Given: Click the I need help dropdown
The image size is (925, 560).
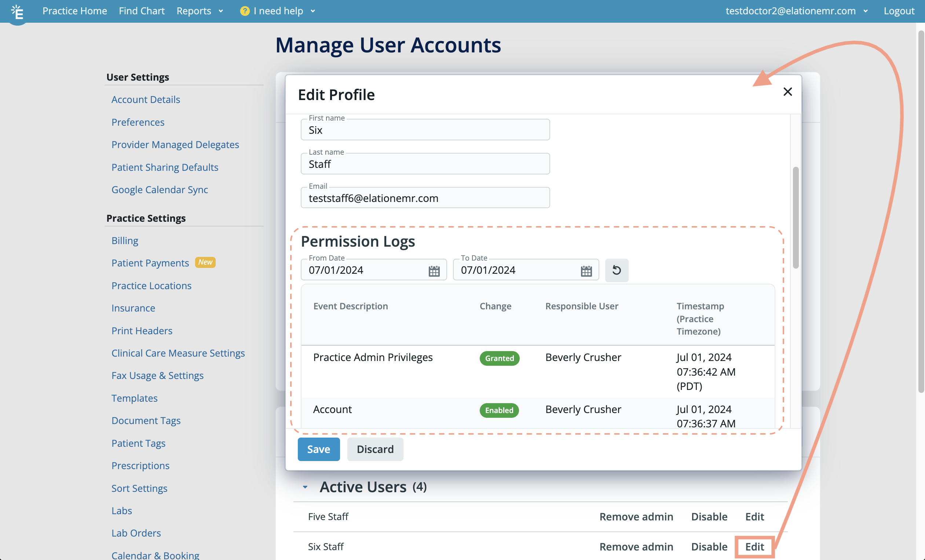Looking at the screenshot, I should (x=278, y=10).
